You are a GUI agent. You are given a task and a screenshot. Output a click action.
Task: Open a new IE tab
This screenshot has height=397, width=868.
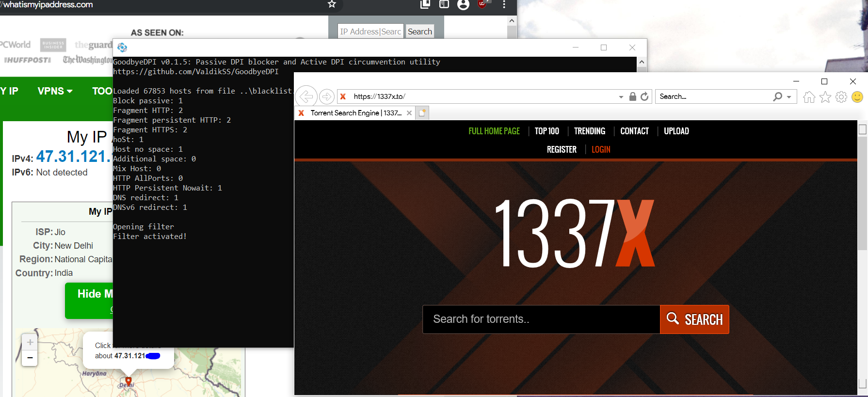coord(422,113)
